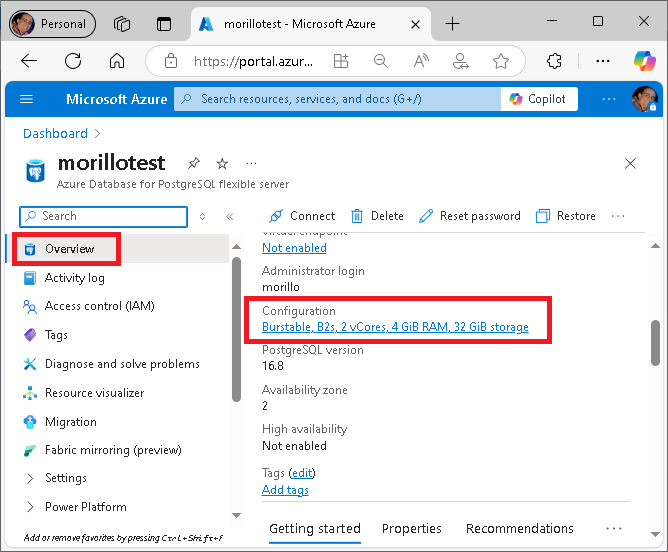Screen dimensions: 668x552
Task: Close the morillotest browser tab
Action: pos(415,25)
